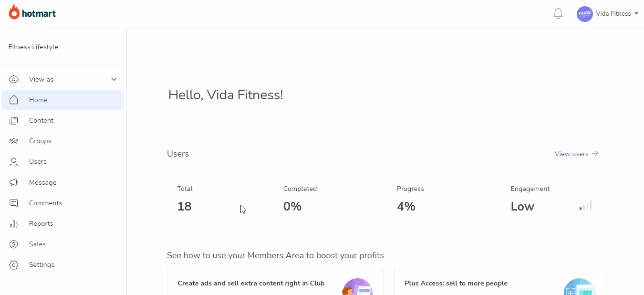Click the Comments speech bubble icon

[x=14, y=203]
